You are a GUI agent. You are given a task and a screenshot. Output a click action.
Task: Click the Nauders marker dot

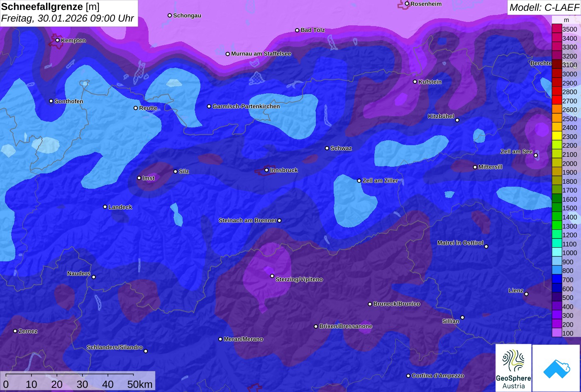[94, 277]
